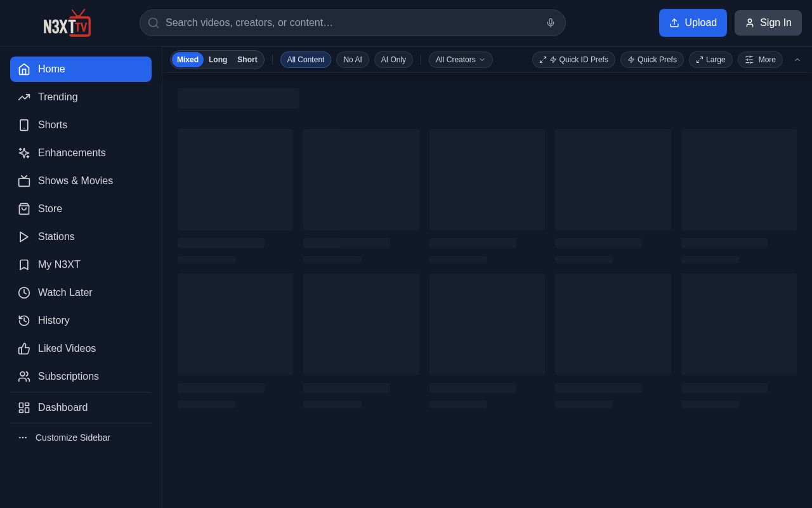Open the Store page
Image resolution: width=812 pixels, height=508 pixels.
click(x=81, y=209)
